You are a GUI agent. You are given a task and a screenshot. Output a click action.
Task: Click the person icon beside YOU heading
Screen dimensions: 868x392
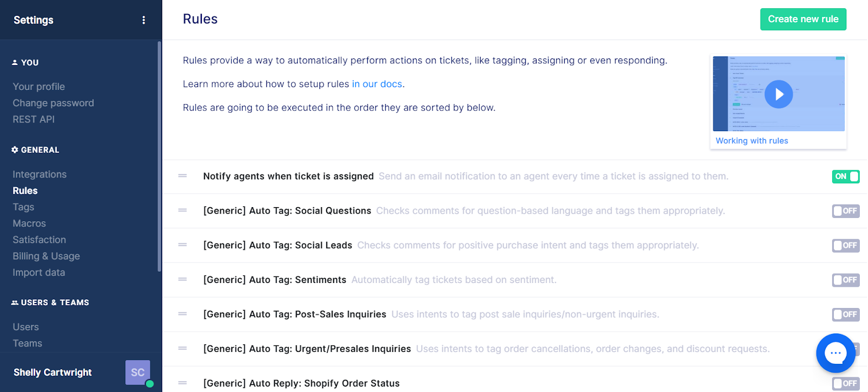click(15, 62)
